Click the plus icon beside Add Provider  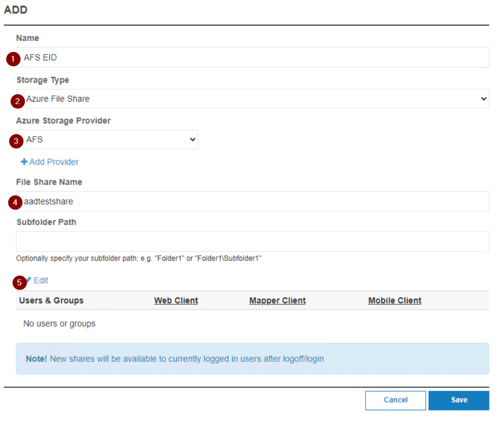click(x=24, y=162)
